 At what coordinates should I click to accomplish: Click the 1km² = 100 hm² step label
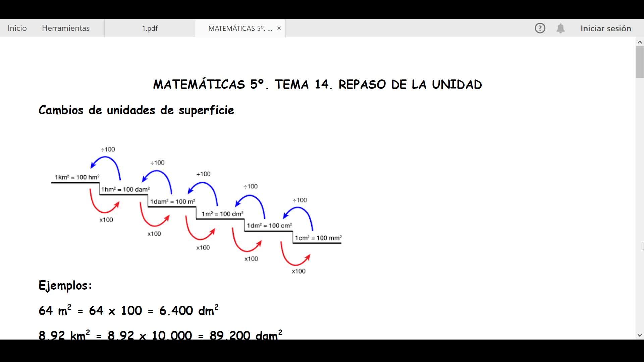point(77,177)
